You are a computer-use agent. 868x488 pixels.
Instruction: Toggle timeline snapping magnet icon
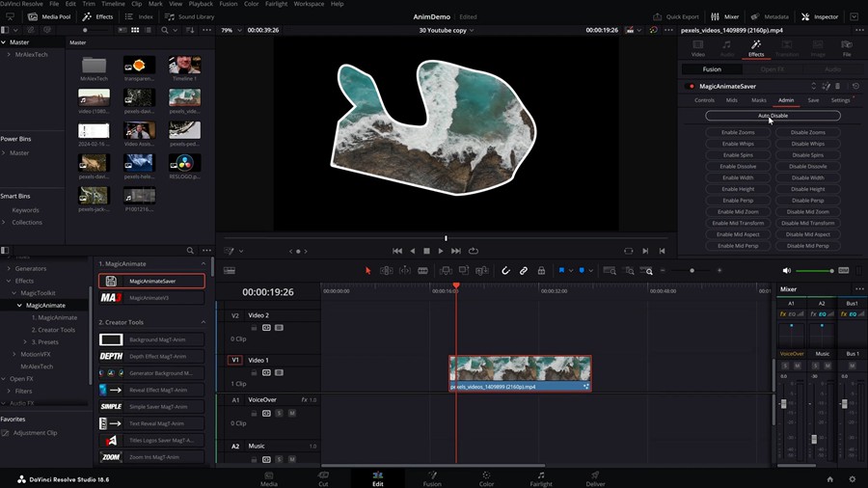(505, 271)
